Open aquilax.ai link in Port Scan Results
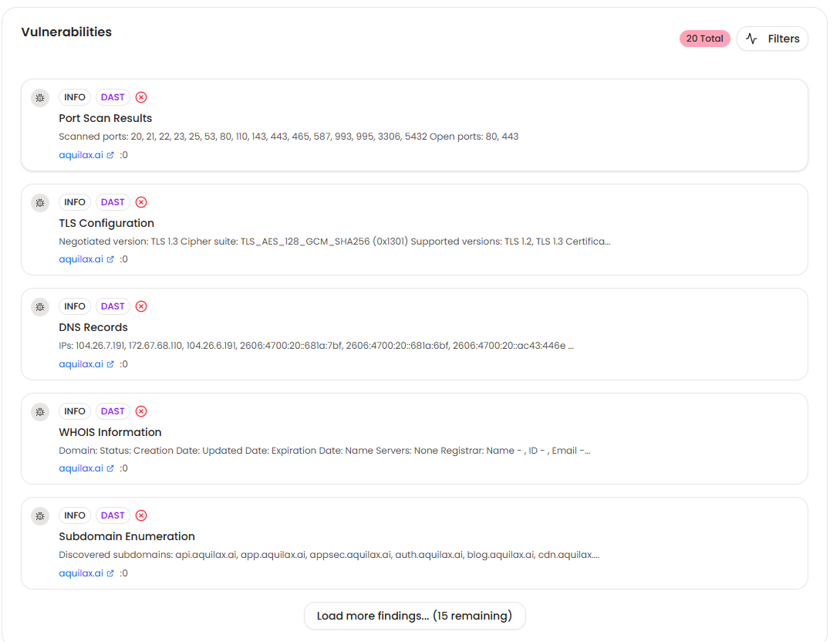840x642 pixels. click(x=81, y=155)
